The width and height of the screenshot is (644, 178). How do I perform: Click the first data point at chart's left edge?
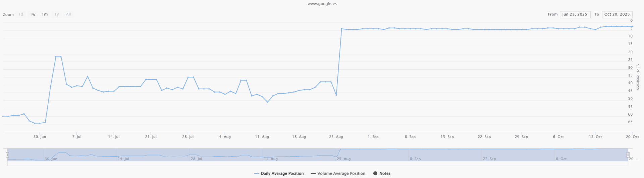click(3, 116)
